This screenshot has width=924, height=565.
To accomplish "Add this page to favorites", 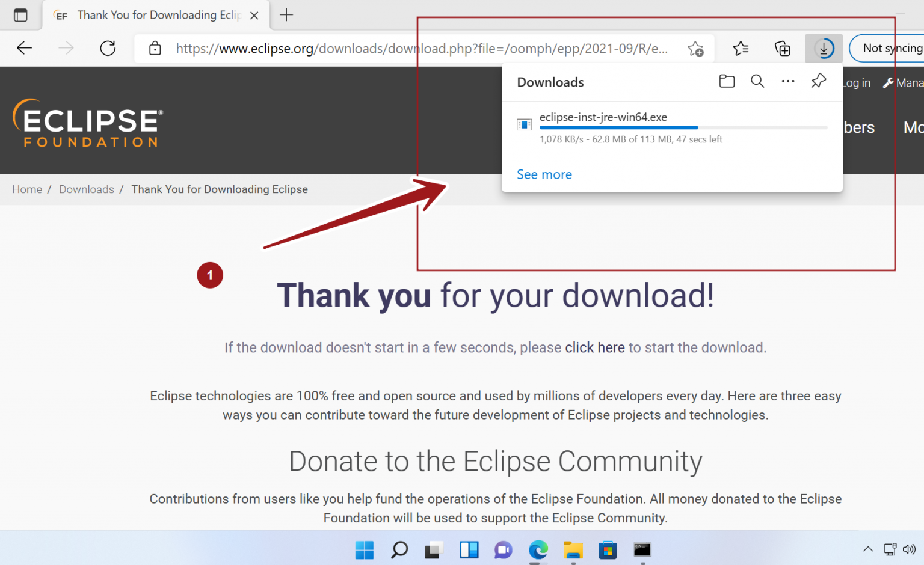I will 695,49.
